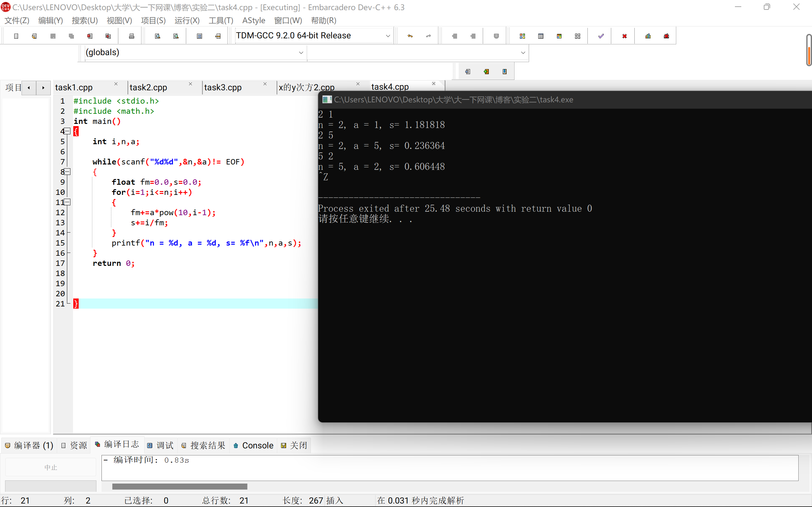Click the purple checkmark syntax check icon
Viewport: 812px width, 507px height.
point(601,36)
